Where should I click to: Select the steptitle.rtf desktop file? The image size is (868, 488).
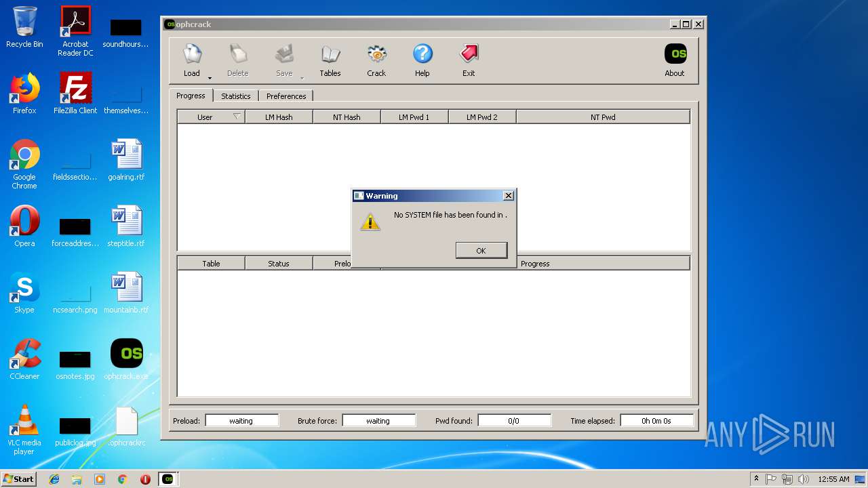pyautogui.click(x=126, y=227)
